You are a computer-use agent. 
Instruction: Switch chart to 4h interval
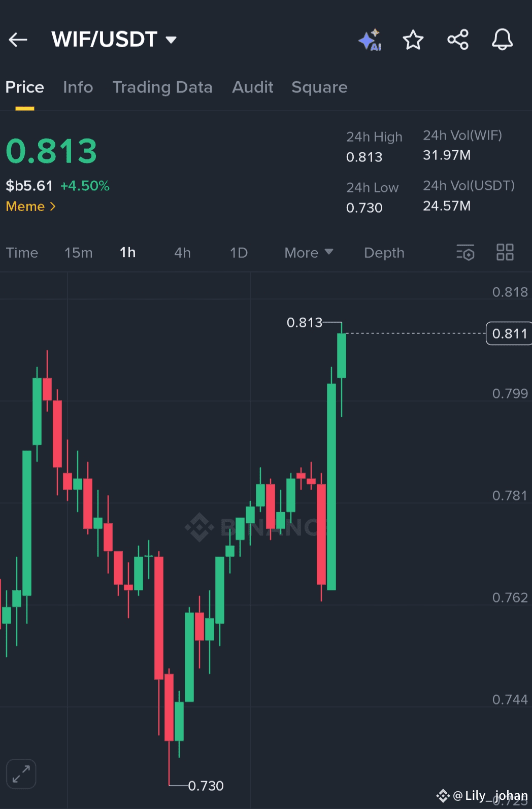[x=182, y=253]
